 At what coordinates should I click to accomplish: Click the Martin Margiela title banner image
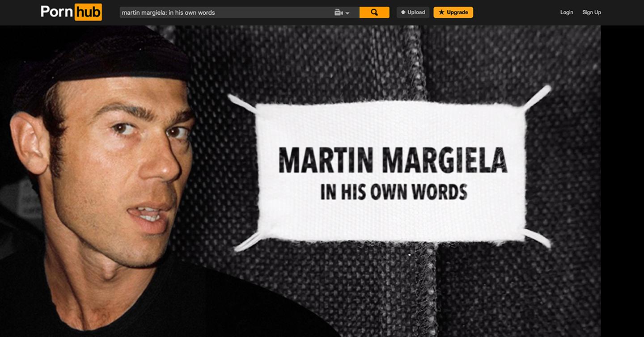click(300, 181)
